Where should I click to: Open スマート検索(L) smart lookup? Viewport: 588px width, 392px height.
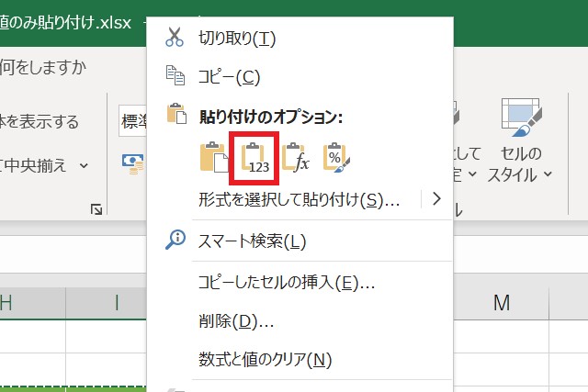[300, 241]
